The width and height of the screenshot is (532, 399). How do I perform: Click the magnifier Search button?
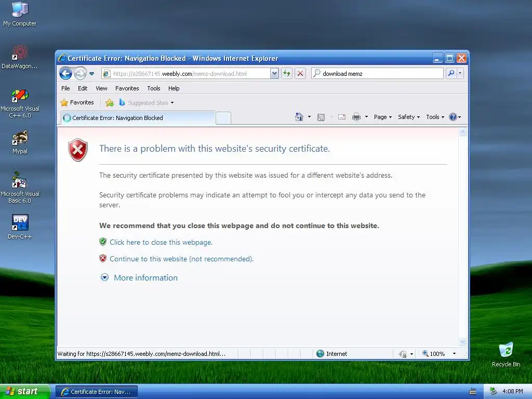(x=451, y=73)
